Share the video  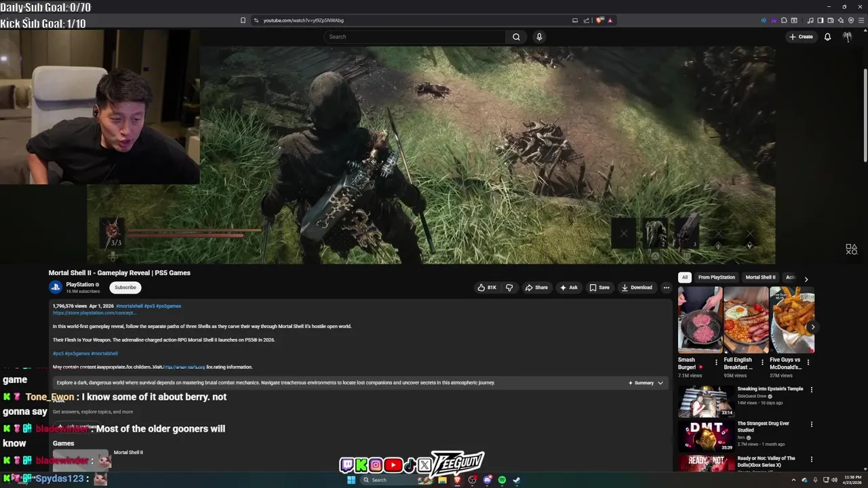coord(536,287)
